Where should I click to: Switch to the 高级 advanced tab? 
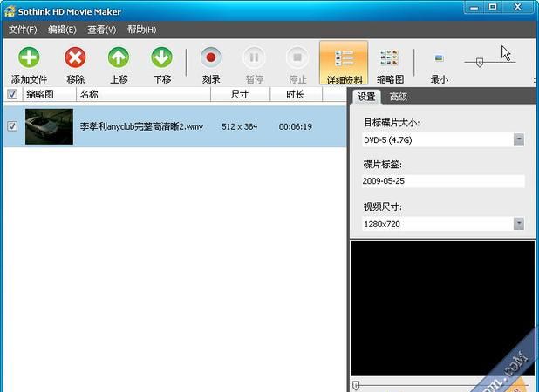(x=398, y=97)
